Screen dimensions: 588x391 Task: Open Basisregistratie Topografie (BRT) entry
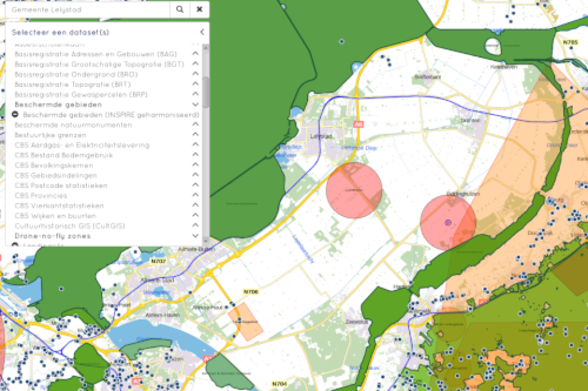tap(72, 84)
